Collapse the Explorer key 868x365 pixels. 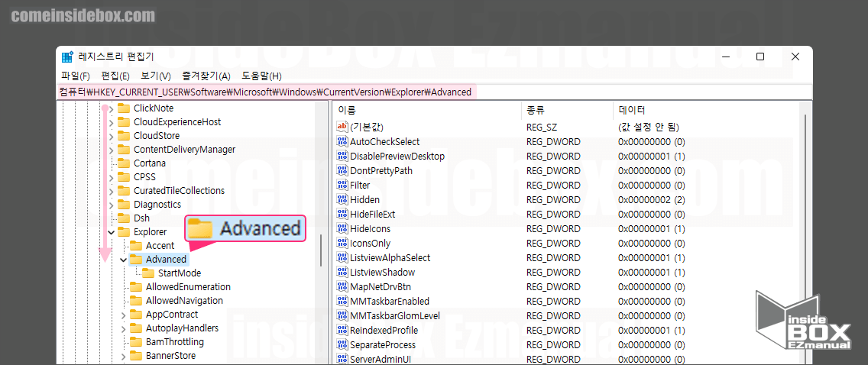pos(111,232)
